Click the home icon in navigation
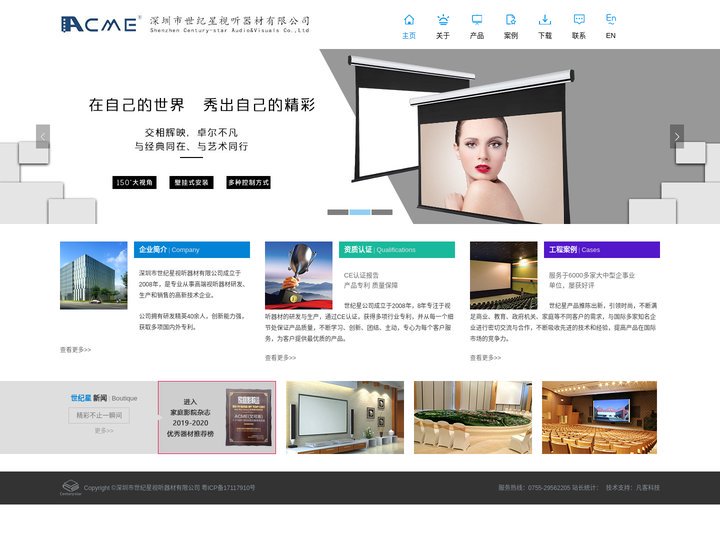The image size is (720, 540). (409, 20)
